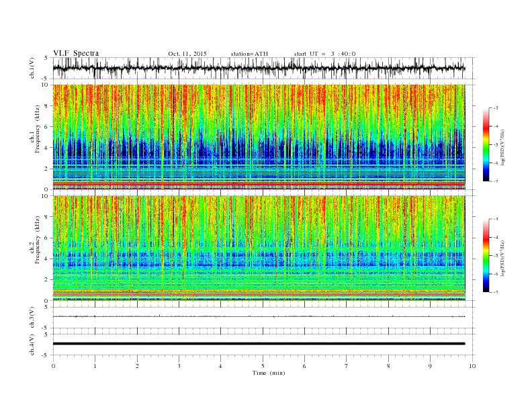
Task: Click the "Time (min)" x-axis label
Action: click(269, 373)
